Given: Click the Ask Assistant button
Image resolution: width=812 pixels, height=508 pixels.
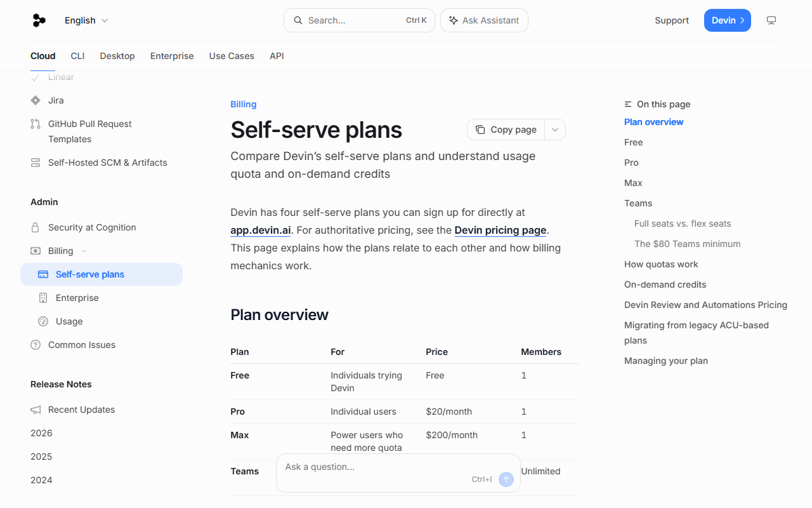Looking at the screenshot, I should (484, 20).
